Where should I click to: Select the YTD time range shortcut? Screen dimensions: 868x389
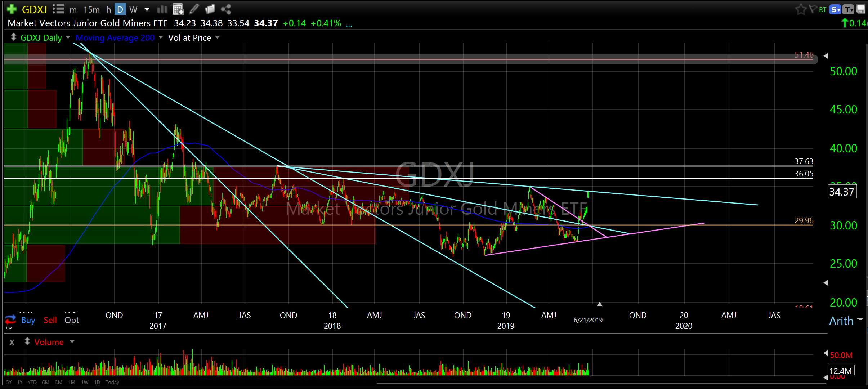tap(32, 382)
